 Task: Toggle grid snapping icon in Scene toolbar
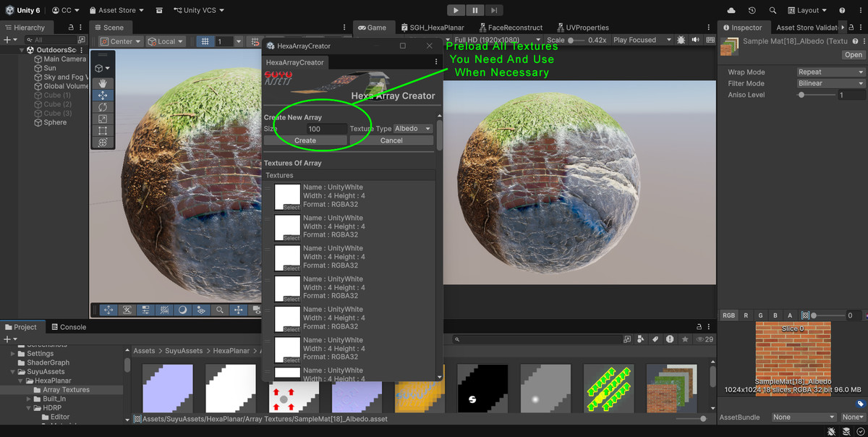point(205,41)
